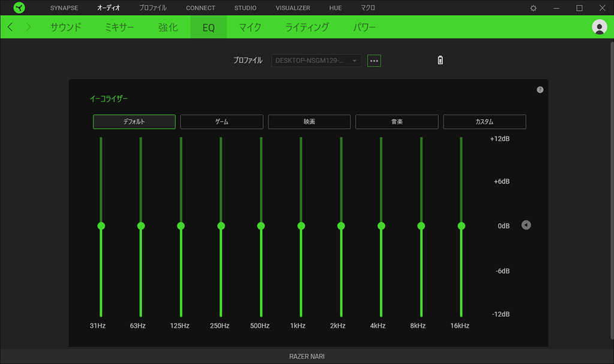This screenshot has height=364, width=614.
Task: Open the user account avatar
Action: pyautogui.click(x=599, y=27)
